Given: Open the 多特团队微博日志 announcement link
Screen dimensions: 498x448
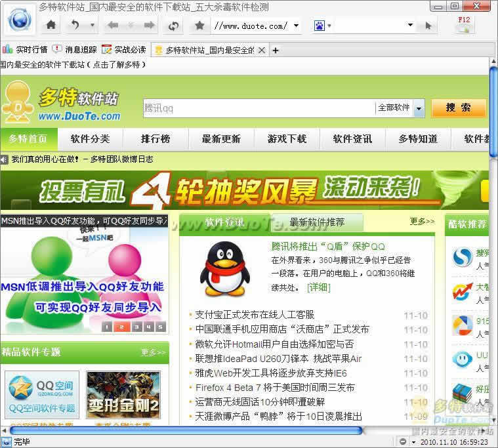Looking at the screenshot, I should pos(122,159).
